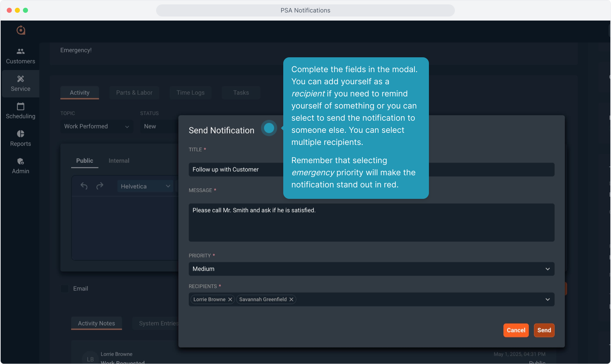Click the undo arrow in editor
The width and height of the screenshot is (611, 364).
click(x=84, y=186)
